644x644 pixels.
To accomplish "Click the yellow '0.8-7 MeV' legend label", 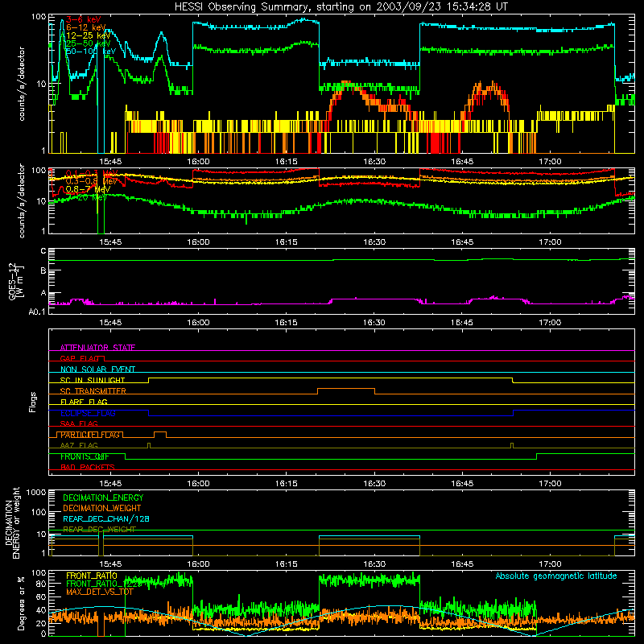I will coord(88,189).
